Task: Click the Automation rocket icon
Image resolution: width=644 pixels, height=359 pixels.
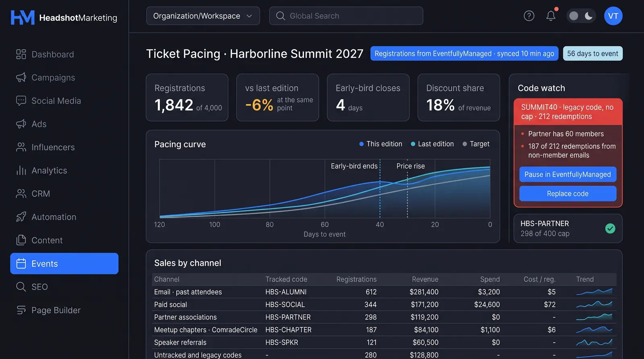Action: pyautogui.click(x=21, y=217)
